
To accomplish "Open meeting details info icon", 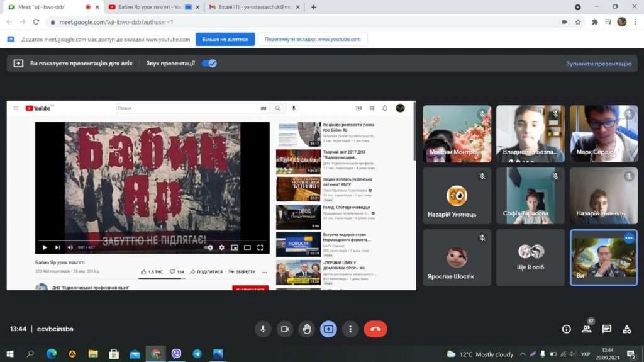I will click(x=567, y=329).
